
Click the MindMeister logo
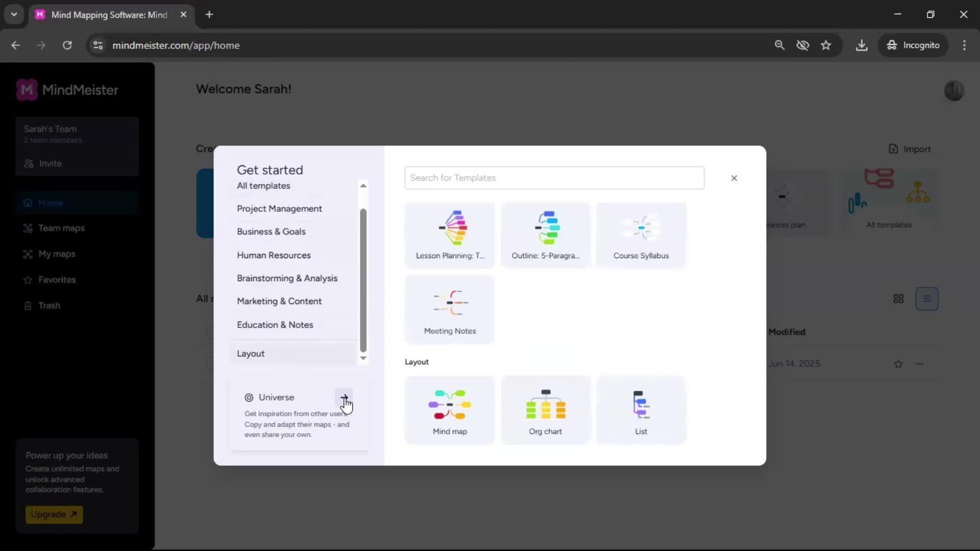point(67,90)
